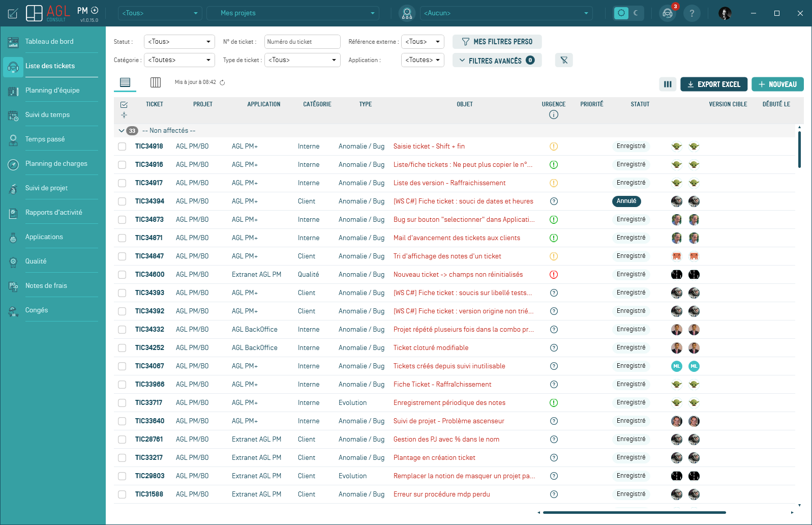Image resolution: width=812 pixels, height=525 pixels.
Task: Click the expand/collapse rows icon under select-all
Action: pos(124,115)
